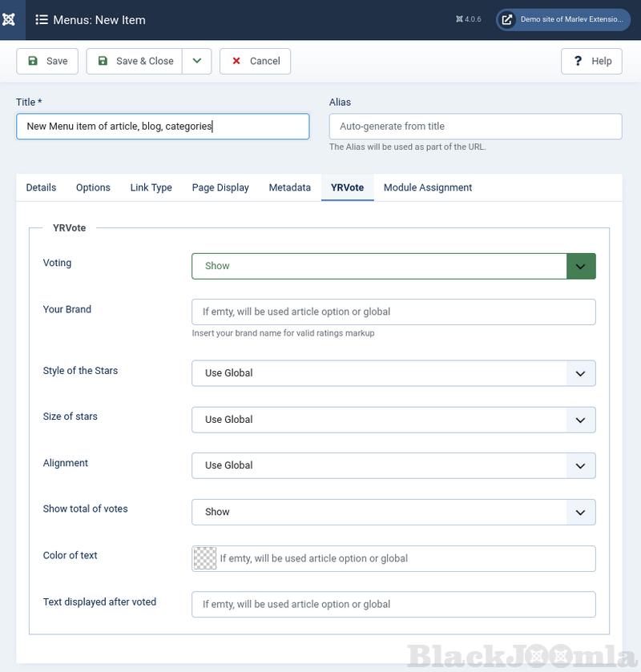The image size is (641, 672).
Task: Go to the Link Type tab
Action: (x=151, y=187)
